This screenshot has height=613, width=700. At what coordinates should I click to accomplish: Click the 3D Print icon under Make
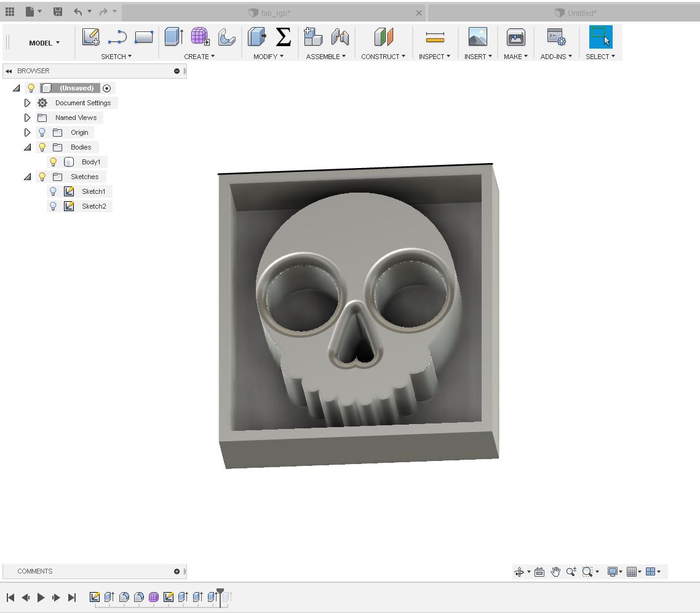pyautogui.click(x=515, y=38)
